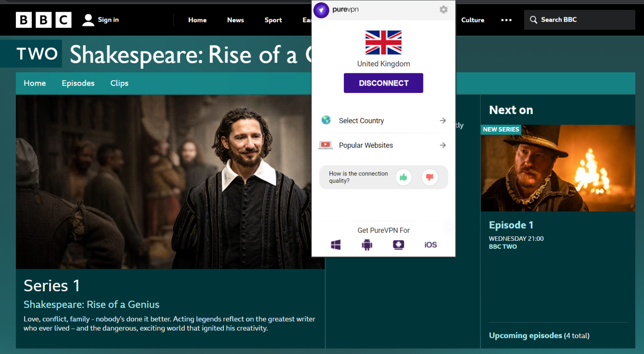The image size is (644, 354).
Task: Switch to the Episodes tab
Action: coord(78,83)
